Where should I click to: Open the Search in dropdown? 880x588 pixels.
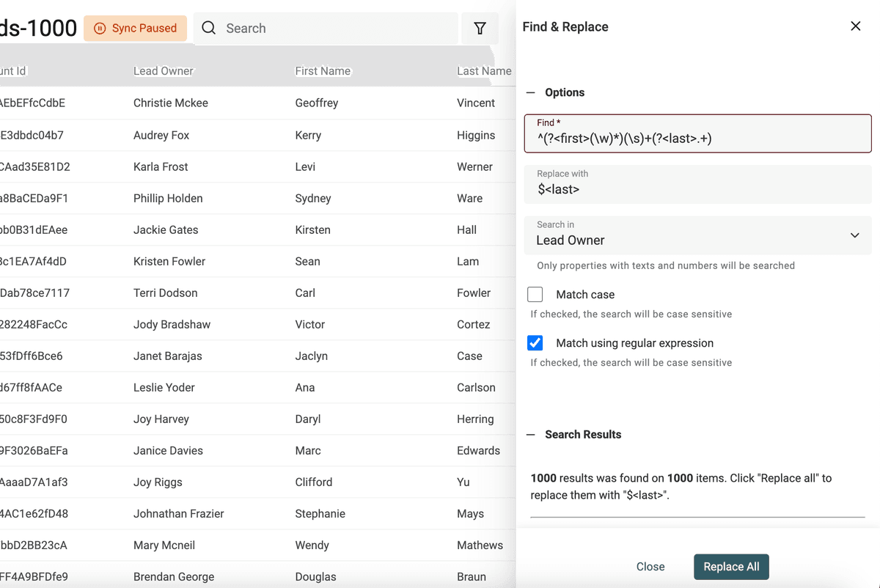point(697,235)
